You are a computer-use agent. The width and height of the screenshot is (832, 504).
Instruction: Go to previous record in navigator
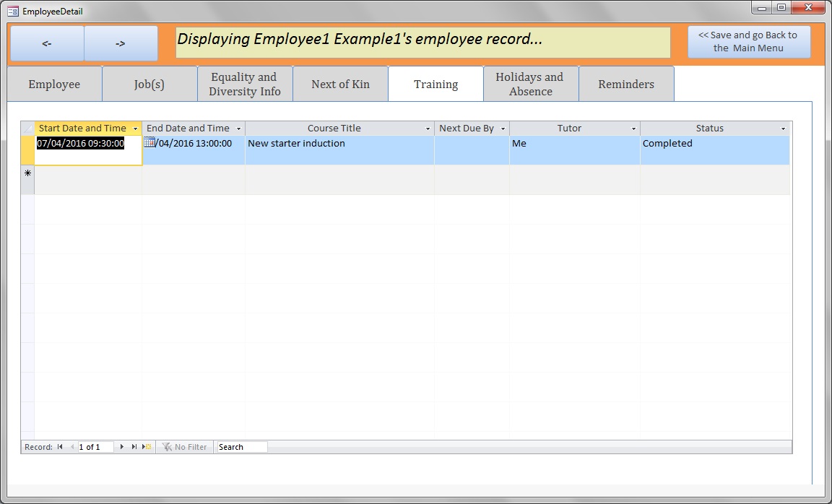[x=72, y=447]
